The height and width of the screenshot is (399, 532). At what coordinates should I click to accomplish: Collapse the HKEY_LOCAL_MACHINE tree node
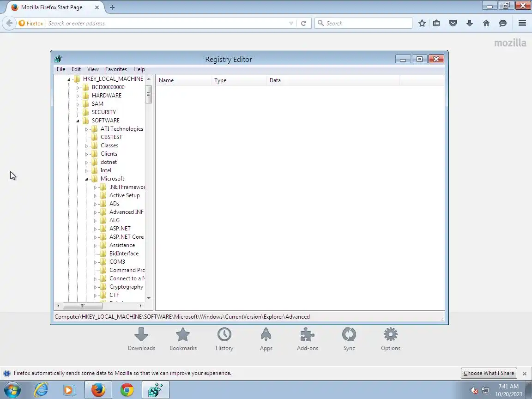click(69, 79)
